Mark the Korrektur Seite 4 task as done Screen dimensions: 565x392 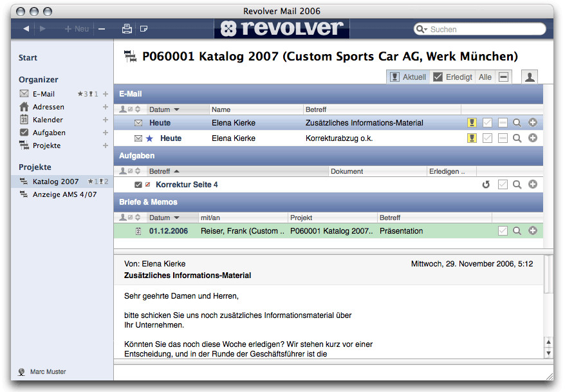coord(503,185)
